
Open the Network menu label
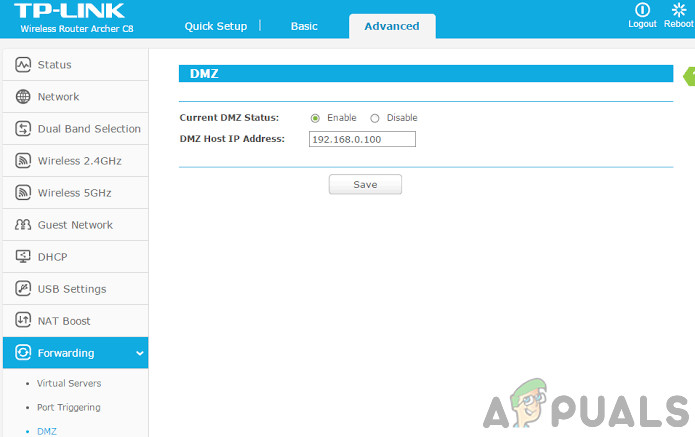59,97
